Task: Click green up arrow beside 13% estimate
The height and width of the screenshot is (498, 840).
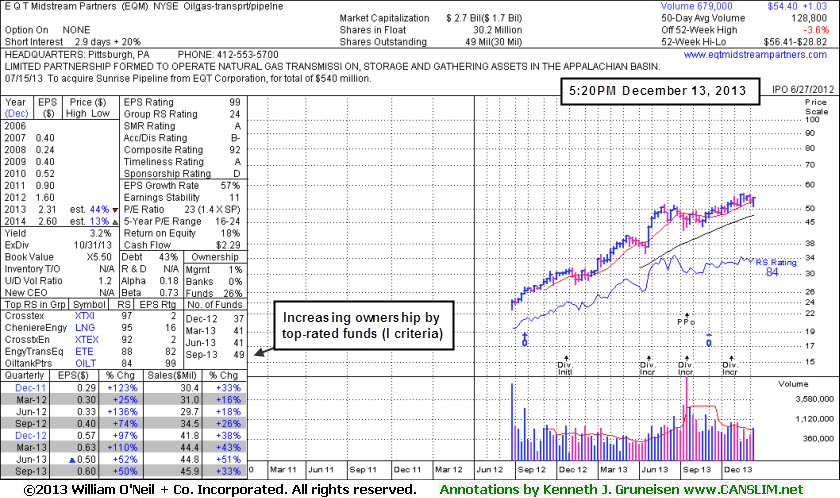Action: point(115,222)
